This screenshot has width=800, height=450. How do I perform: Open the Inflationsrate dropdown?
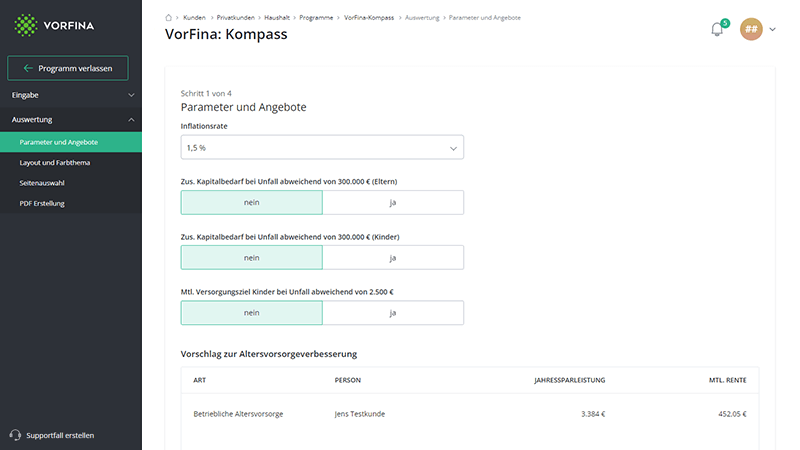click(322, 147)
